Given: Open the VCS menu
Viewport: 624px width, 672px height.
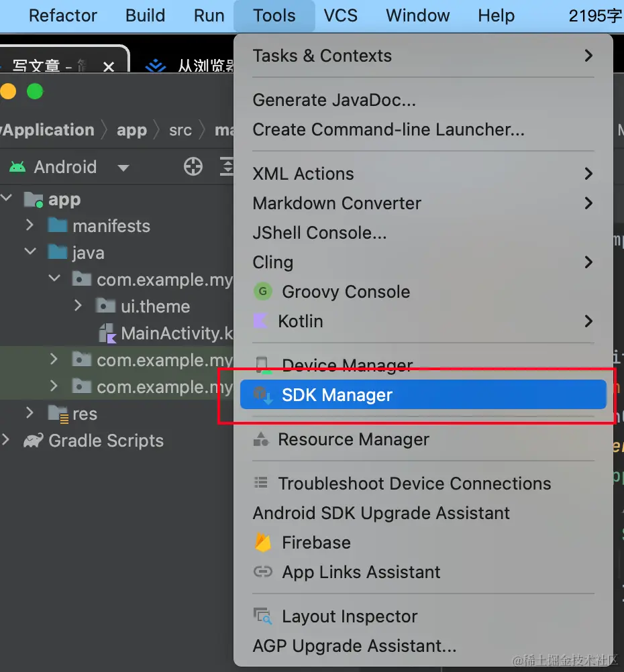Looking at the screenshot, I should pos(341,16).
